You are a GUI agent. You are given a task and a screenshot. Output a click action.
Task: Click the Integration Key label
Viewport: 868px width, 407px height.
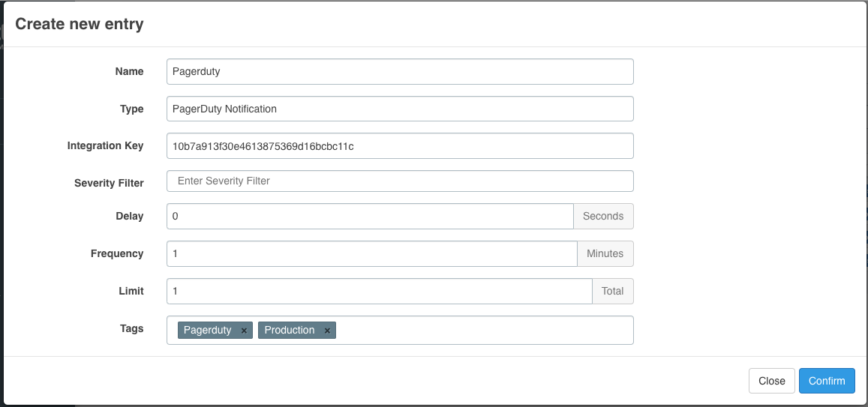[x=105, y=146]
